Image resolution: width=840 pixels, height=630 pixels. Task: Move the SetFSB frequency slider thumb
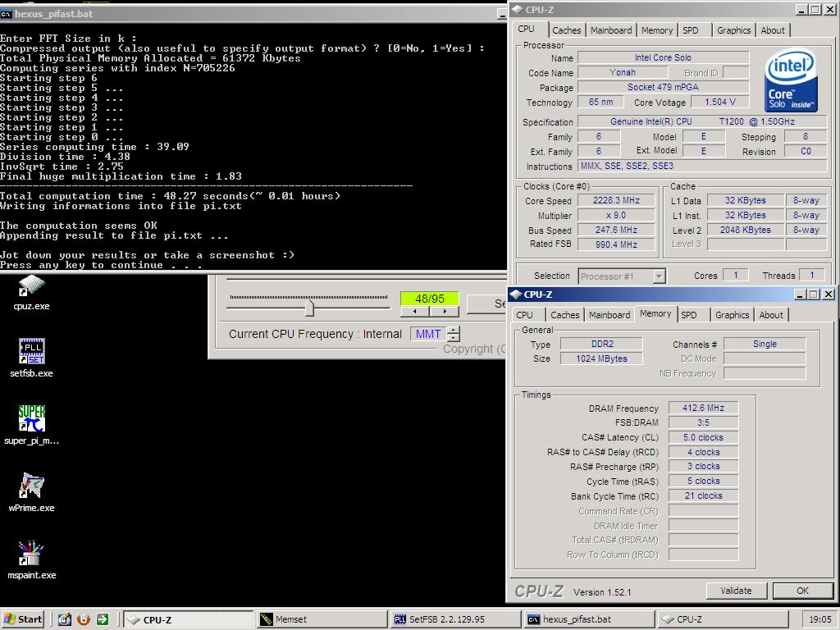click(309, 308)
